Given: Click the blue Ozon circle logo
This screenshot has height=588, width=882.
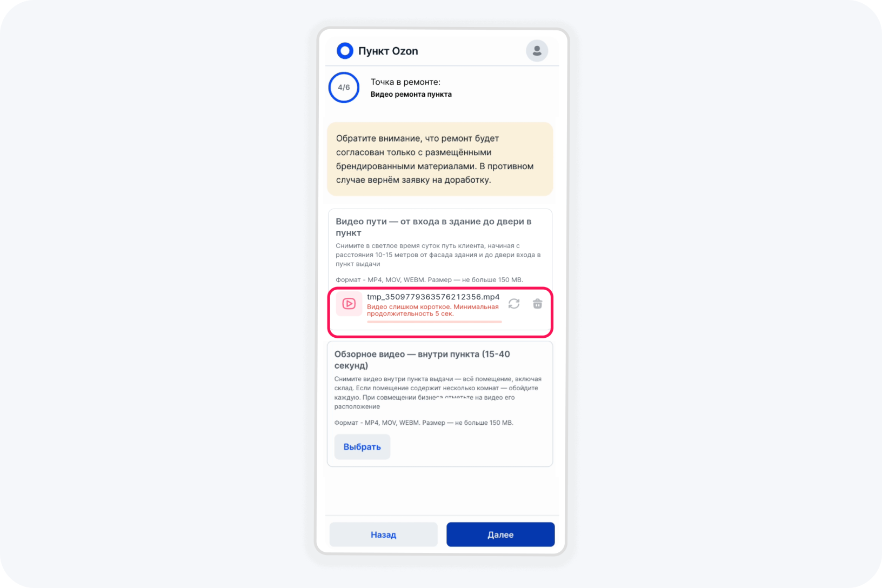Looking at the screenshot, I should click(x=345, y=51).
